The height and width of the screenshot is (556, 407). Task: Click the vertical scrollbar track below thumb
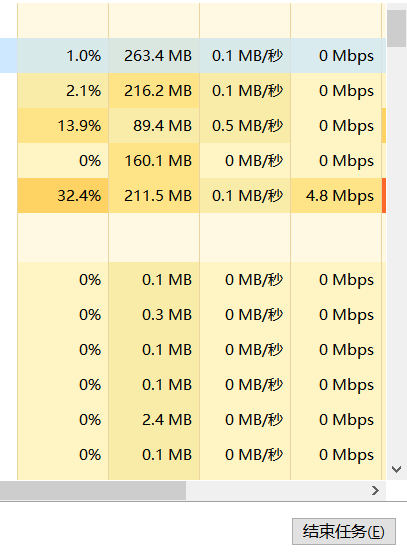tap(396, 253)
